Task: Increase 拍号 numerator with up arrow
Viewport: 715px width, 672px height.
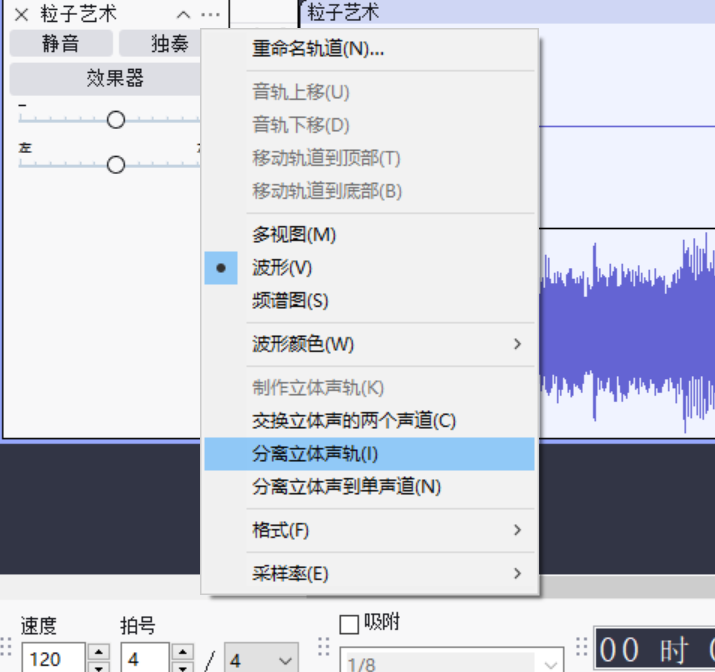Action: point(183,652)
